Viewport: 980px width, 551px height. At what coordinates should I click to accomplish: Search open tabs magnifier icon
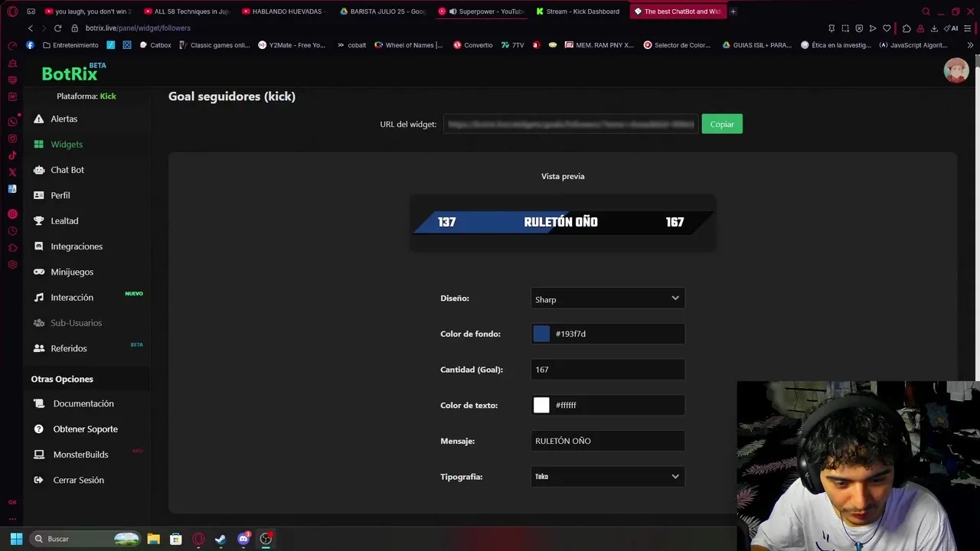(926, 11)
